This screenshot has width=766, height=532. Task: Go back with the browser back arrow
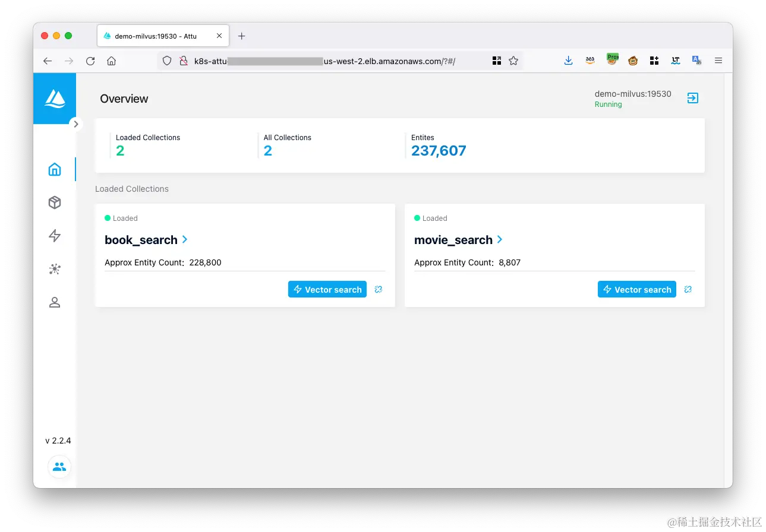click(x=48, y=61)
